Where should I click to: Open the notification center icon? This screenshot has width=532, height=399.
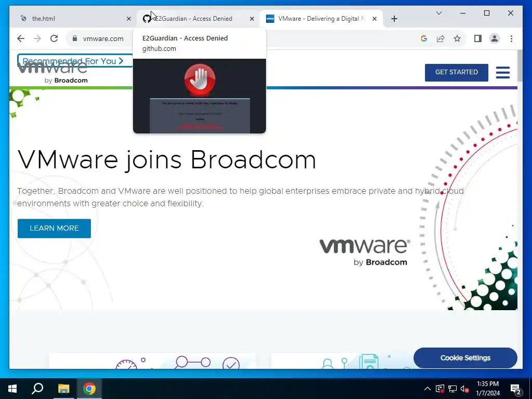[x=515, y=389]
